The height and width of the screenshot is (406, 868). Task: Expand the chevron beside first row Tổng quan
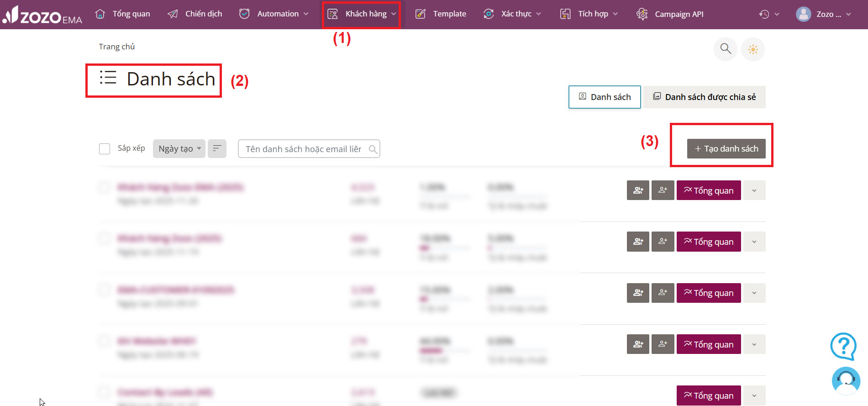[754, 190]
